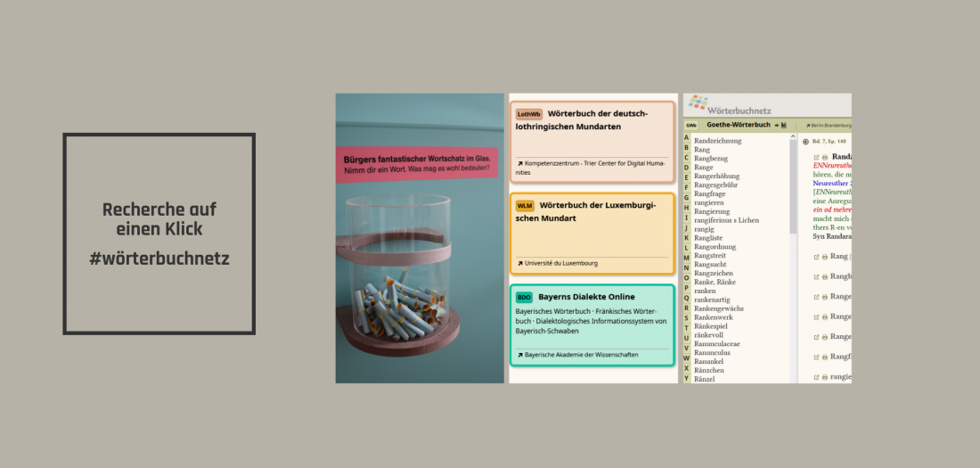The width and height of the screenshot is (980, 468).
Task: Click the Goethe-Wörterbuch heading
Action: (739, 125)
